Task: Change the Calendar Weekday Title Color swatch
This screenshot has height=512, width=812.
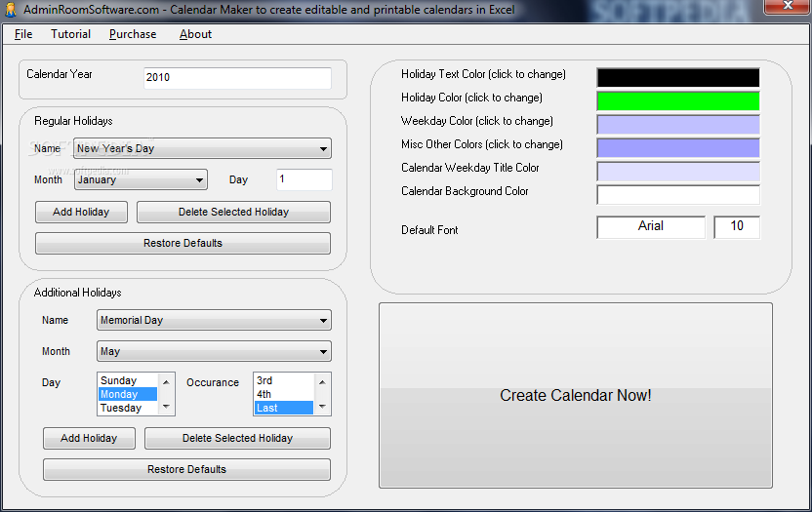Action: (678, 172)
